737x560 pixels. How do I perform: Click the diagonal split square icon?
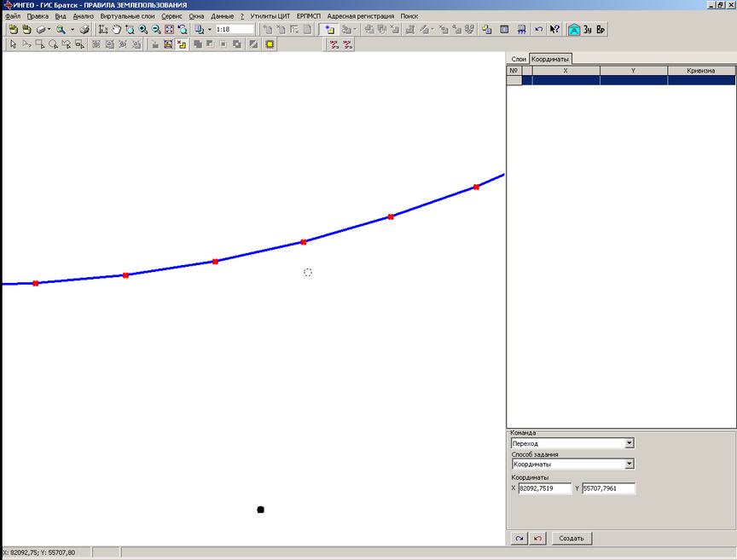point(254,44)
